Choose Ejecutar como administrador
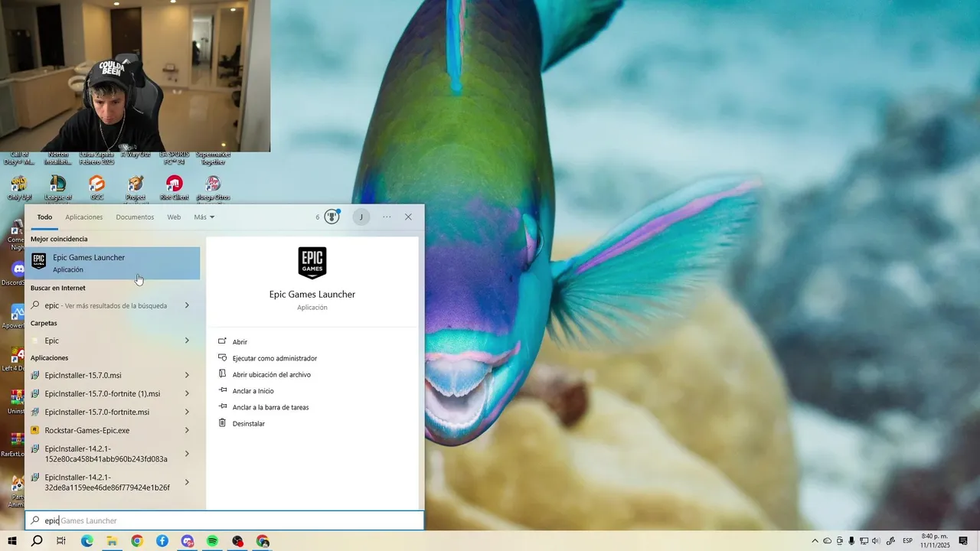 [274, 358]
